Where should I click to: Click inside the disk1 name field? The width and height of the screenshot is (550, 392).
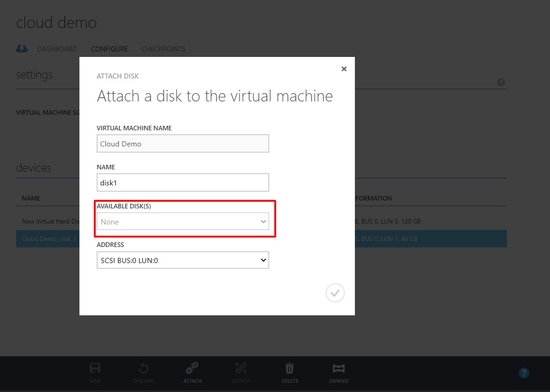[183, 182]
